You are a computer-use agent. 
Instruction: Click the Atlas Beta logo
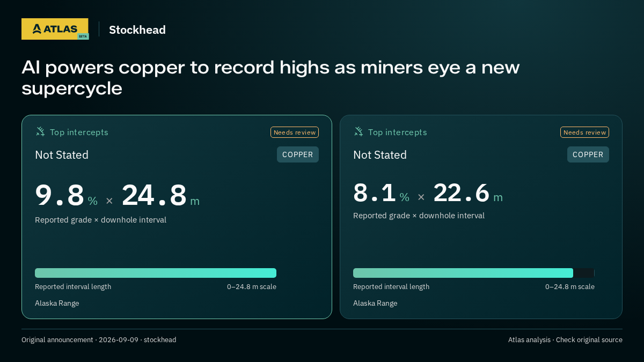click(x=55, y=29)
